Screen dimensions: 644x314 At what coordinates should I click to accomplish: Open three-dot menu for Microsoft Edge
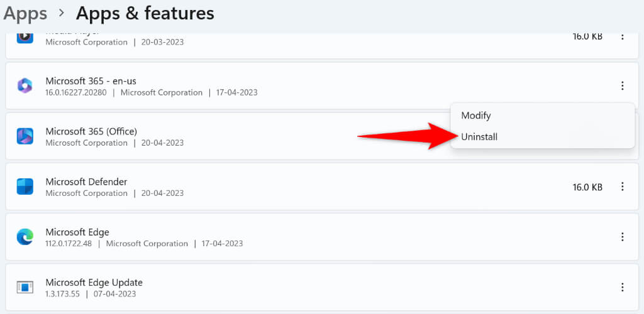click(622, 237)
